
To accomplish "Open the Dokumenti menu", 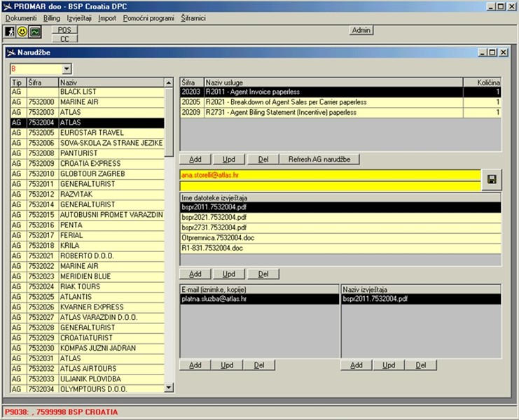I will coord(21,18).
